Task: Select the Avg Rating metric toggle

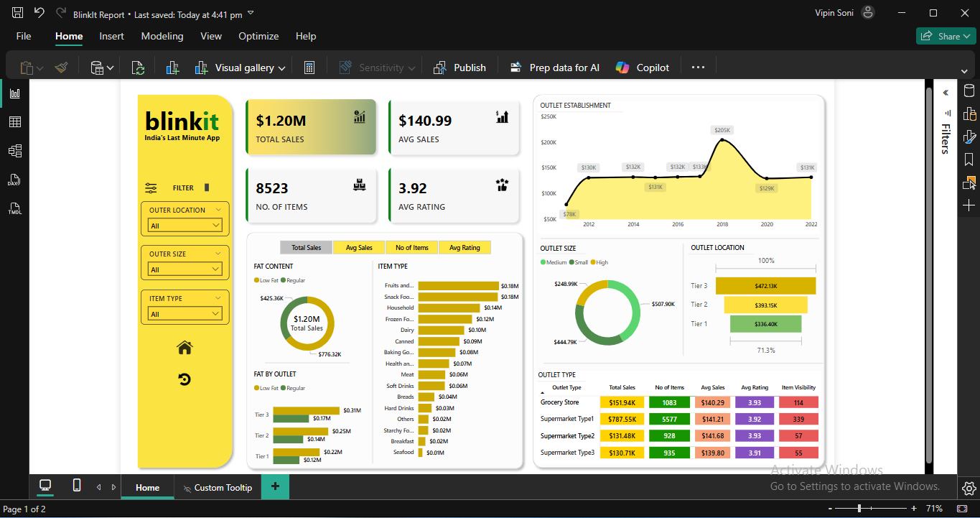Action: pos(465,246)
